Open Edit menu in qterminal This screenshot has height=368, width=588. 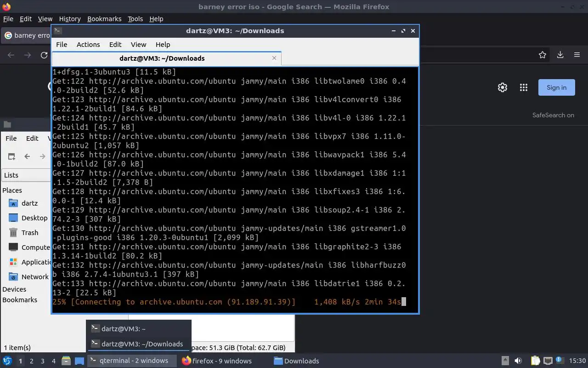[x=115, y=45]
